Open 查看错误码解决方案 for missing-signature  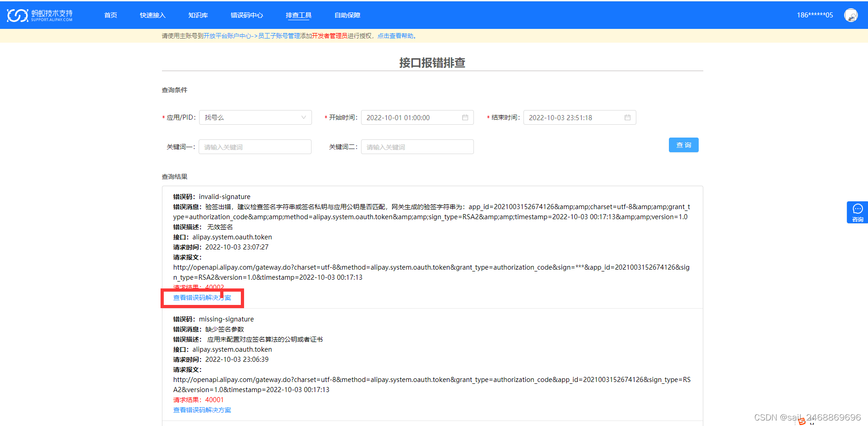click(202, 410)
